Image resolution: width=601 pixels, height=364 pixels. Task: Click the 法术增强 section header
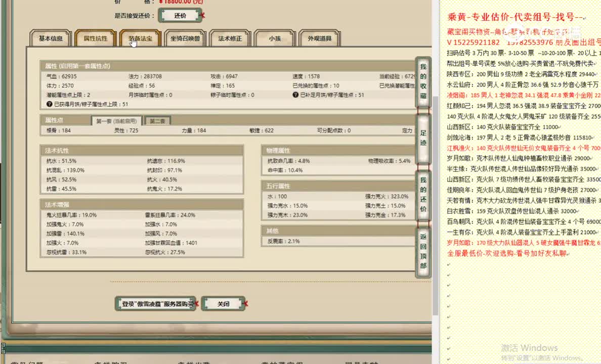tap(142, 205)
